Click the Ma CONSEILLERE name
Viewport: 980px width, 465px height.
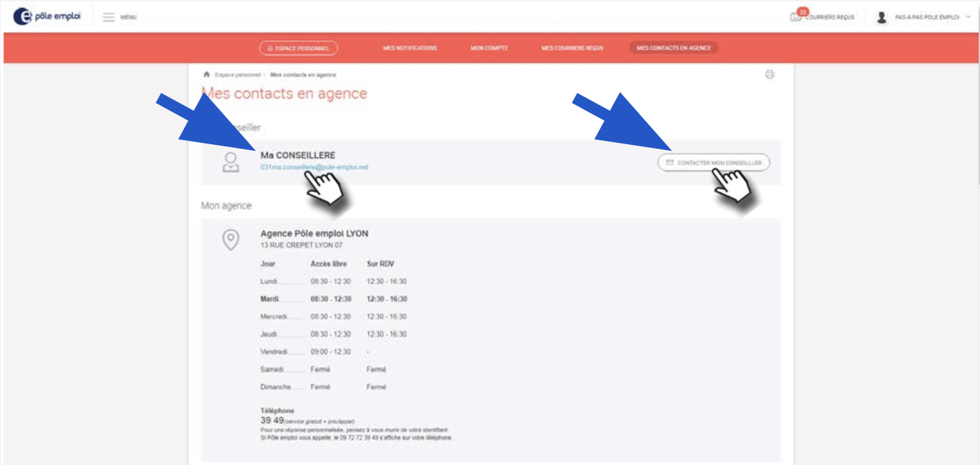297,155
